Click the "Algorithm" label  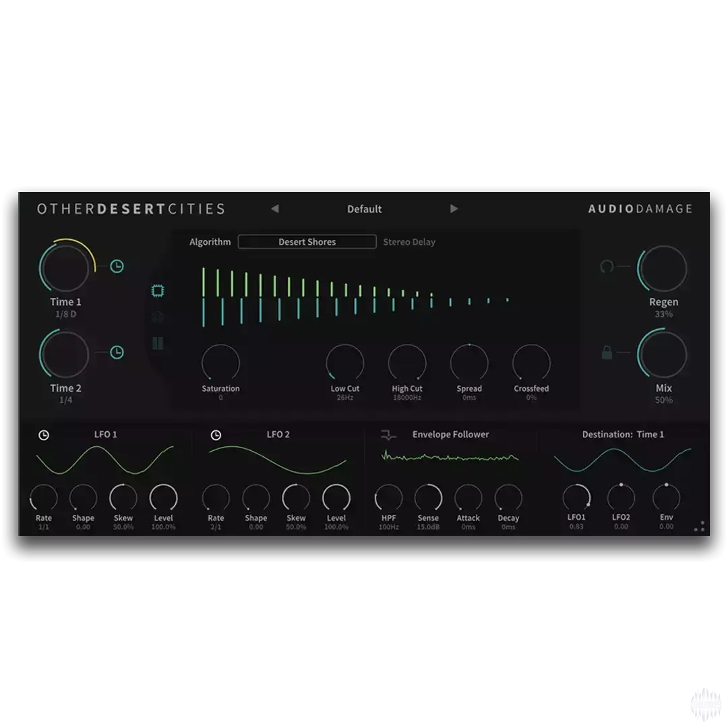coord(210,242)
